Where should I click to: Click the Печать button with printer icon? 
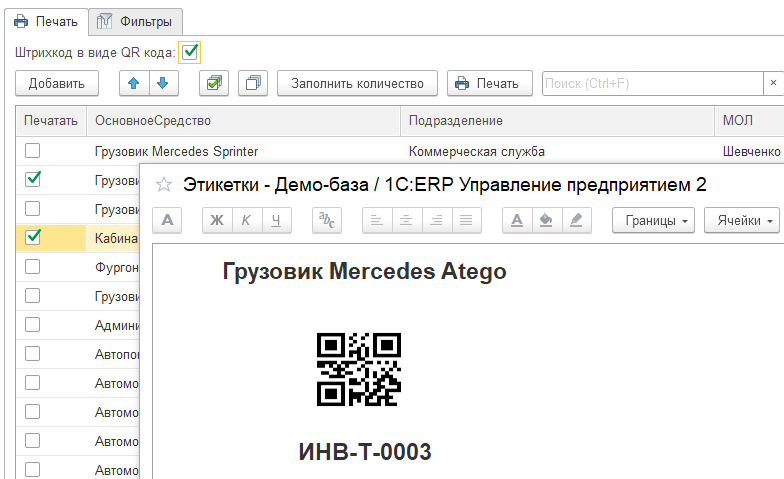pyautogui.click(x=490, y=83)
